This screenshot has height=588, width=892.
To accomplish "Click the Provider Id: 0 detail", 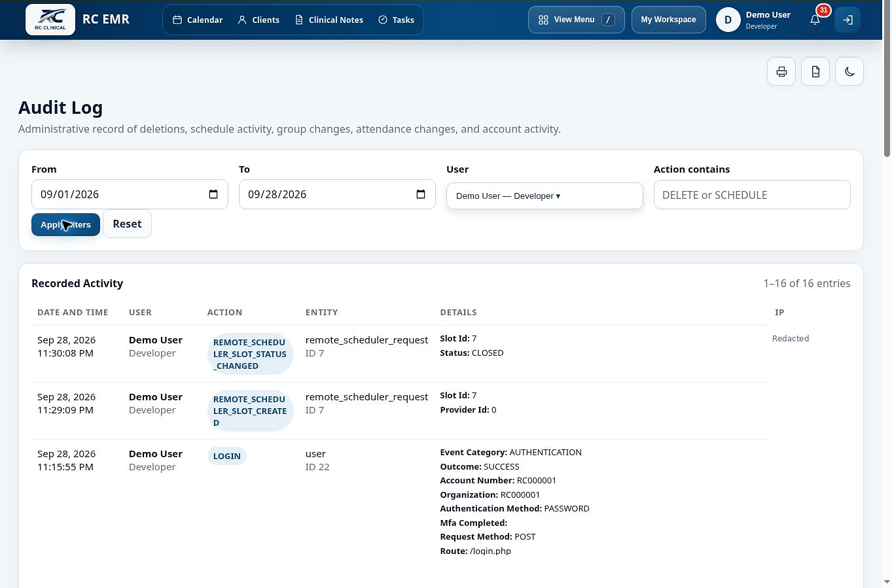I will 468,409.
